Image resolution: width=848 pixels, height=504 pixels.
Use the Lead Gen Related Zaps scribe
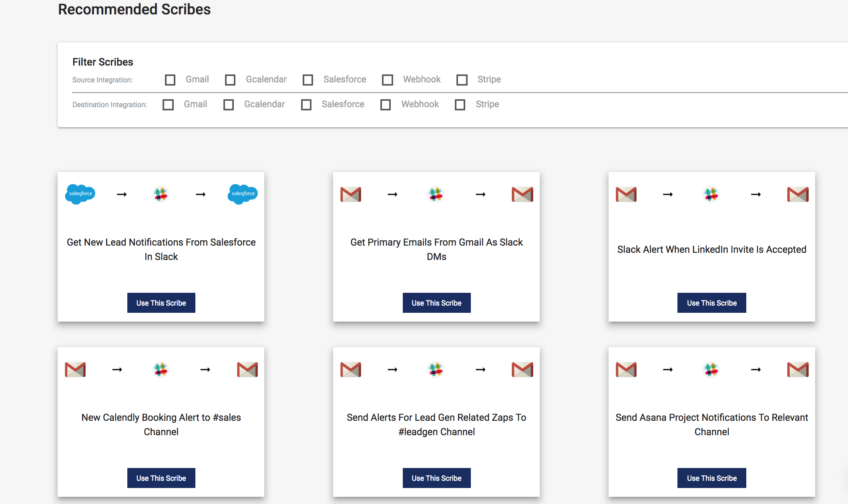pos(437,478)
